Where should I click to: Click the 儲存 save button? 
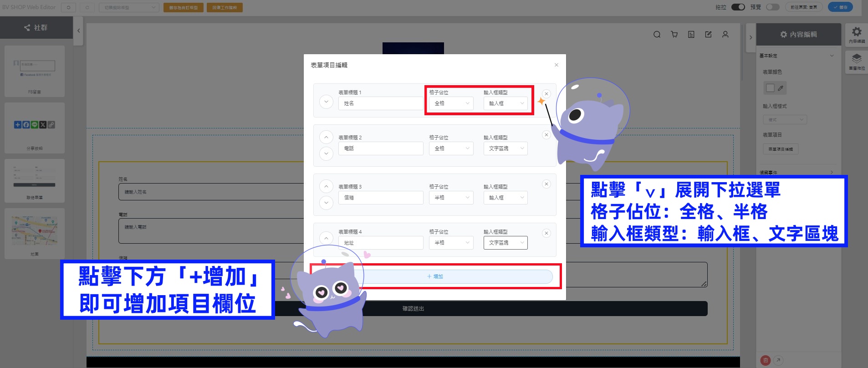pyautogui.click(x=840, y=7)
